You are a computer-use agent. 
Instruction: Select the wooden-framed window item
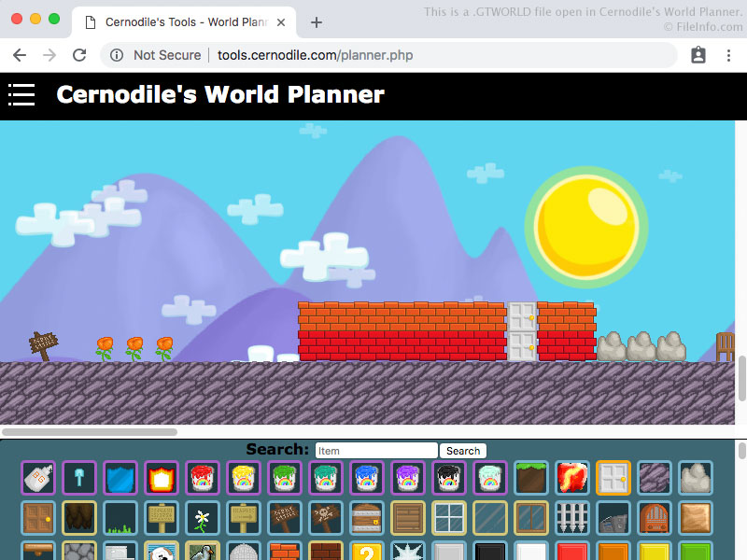(x=530, y=518)
